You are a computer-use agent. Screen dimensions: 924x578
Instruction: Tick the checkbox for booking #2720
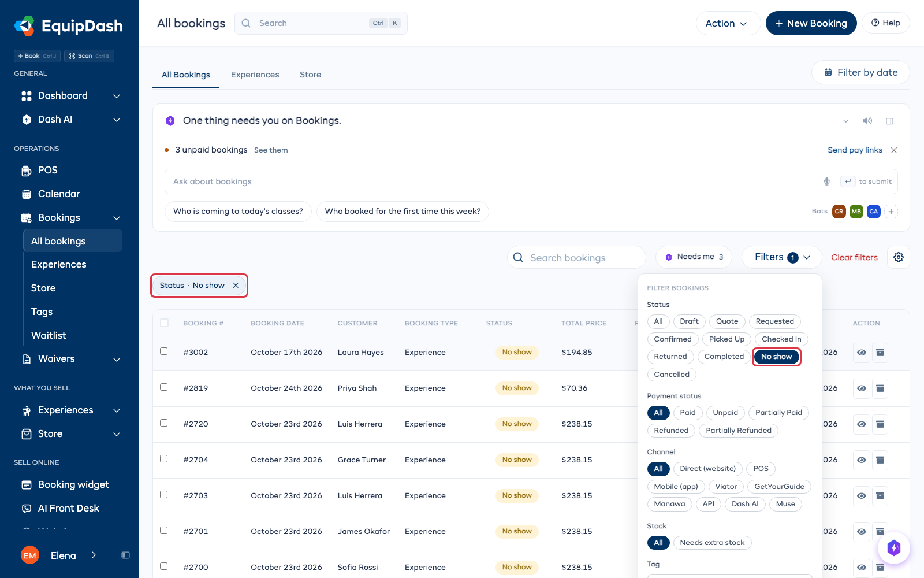[164, 423]
